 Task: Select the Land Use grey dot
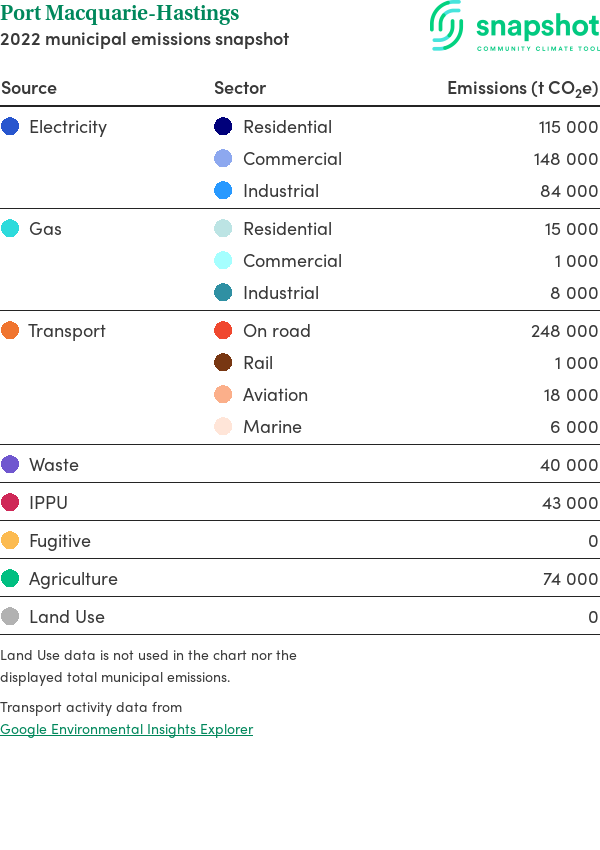point(10,617)
